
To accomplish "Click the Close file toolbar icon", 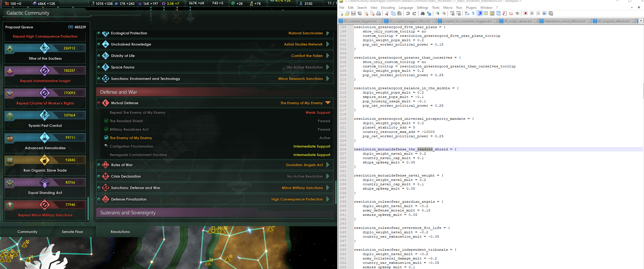I will point(366,13).
